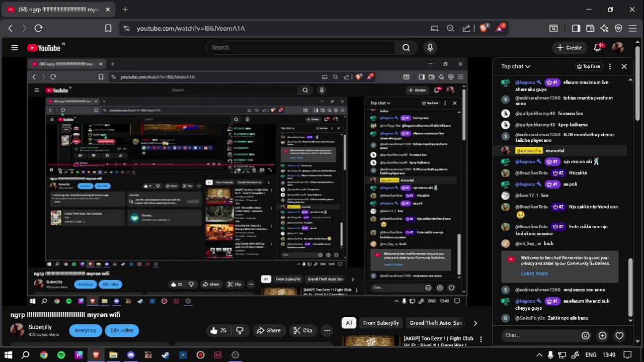Screen dimensions: 644x362
Task: Select the All chip
Action: coord(349,323)
